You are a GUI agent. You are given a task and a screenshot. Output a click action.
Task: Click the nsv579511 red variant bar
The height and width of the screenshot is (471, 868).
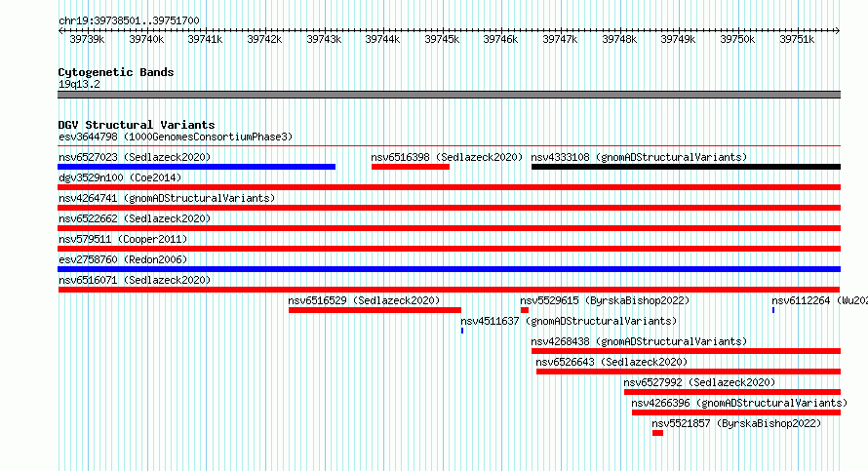point(449,249)
